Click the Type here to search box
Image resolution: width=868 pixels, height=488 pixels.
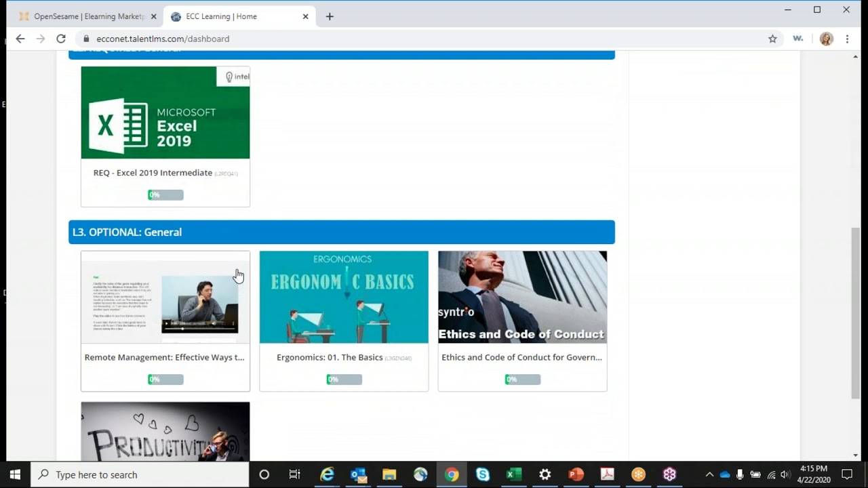pyautogui.click(x=140, y=474)
